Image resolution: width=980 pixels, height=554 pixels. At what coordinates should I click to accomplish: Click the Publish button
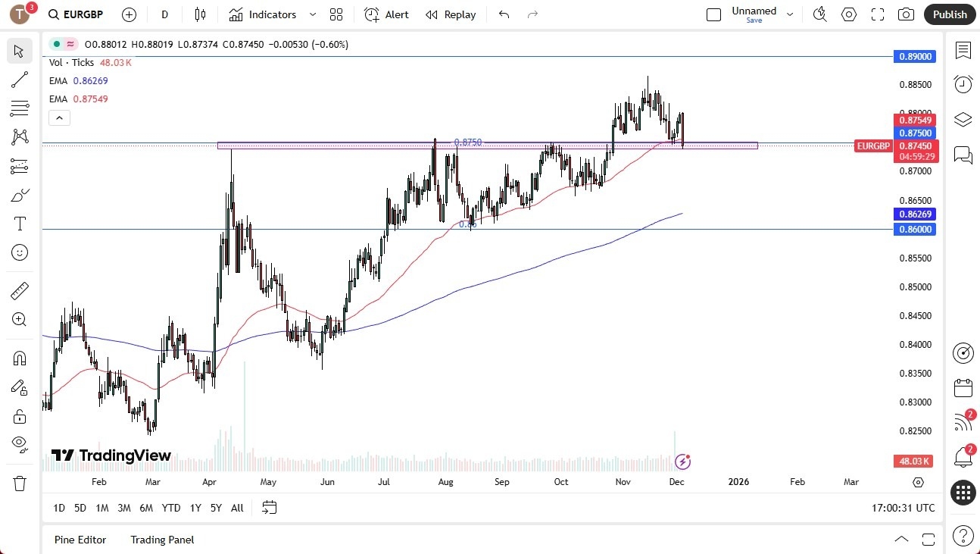[949, 14]
